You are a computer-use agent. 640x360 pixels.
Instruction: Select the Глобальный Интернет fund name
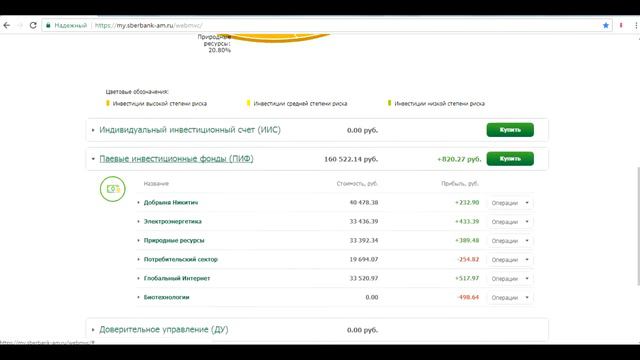pyautogui.click(x=177, y=278)
